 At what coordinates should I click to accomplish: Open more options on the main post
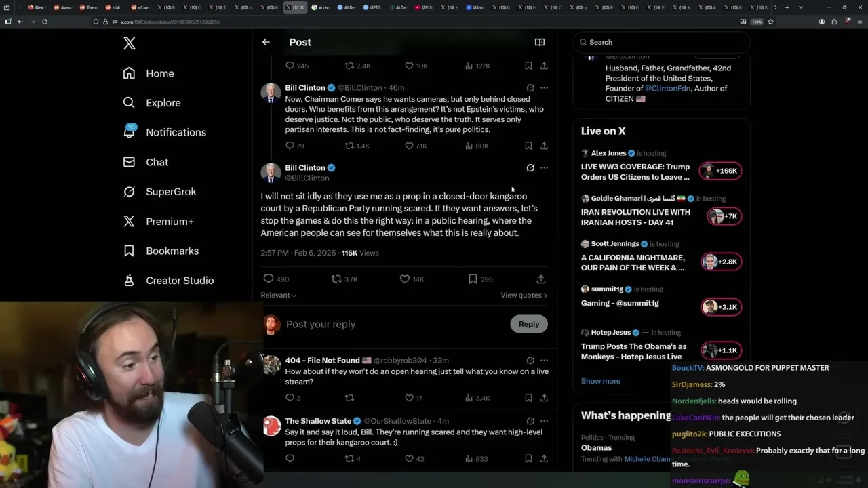[x=544, y=167]
